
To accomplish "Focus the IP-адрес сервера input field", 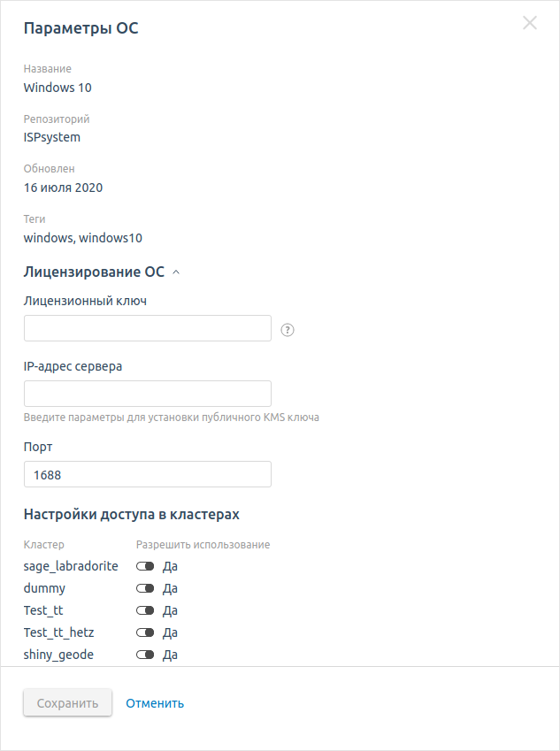I will point(148,394).
